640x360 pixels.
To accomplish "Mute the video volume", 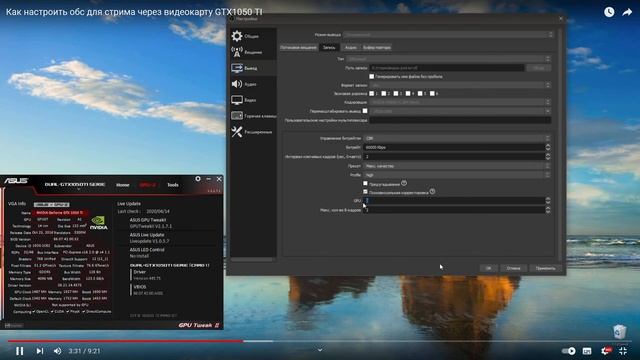I will click(x=58, y=351).
